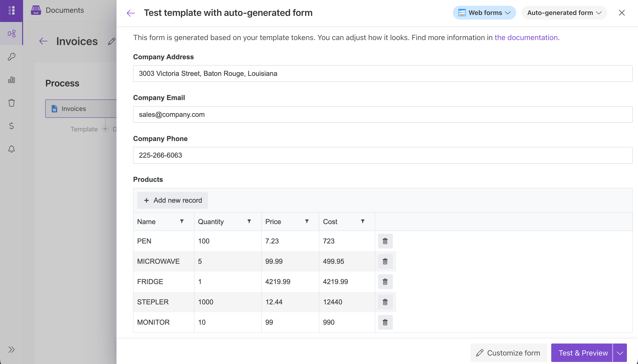Delete the MICROWAVE row
The width and height of the screenshot is (638, 364).
385,261
